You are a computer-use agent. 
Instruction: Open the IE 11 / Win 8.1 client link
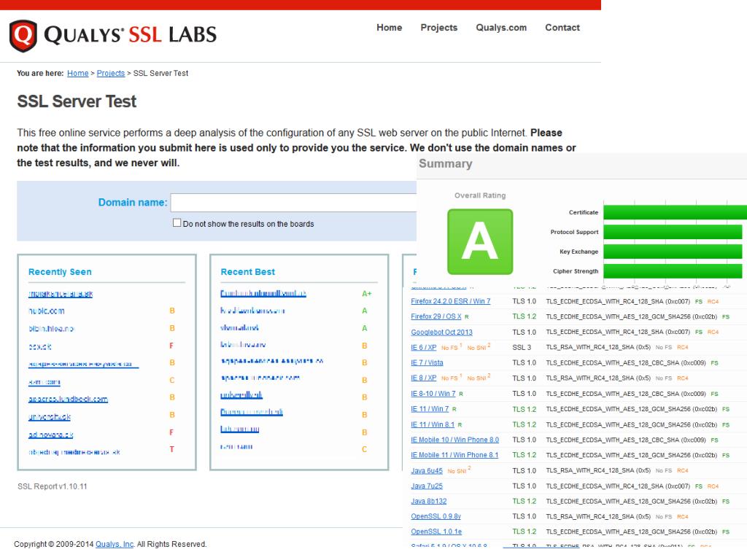[x=433, y=425]
